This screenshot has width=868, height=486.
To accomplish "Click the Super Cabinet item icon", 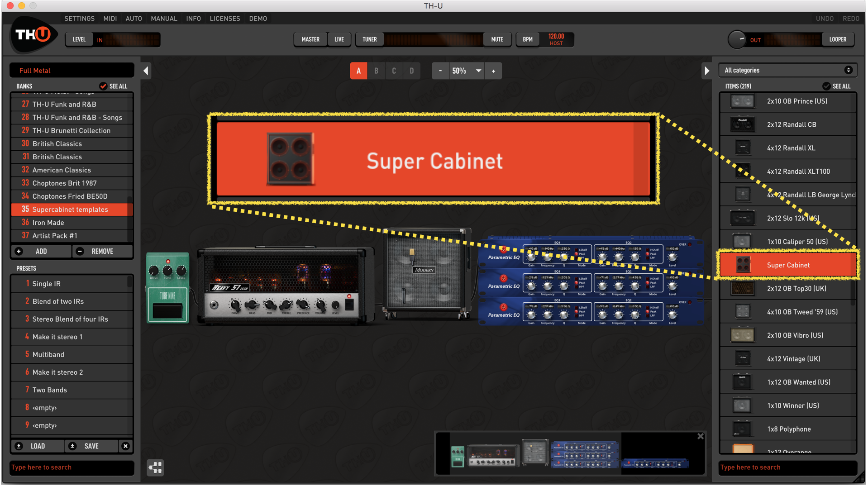I will point(742,265).
